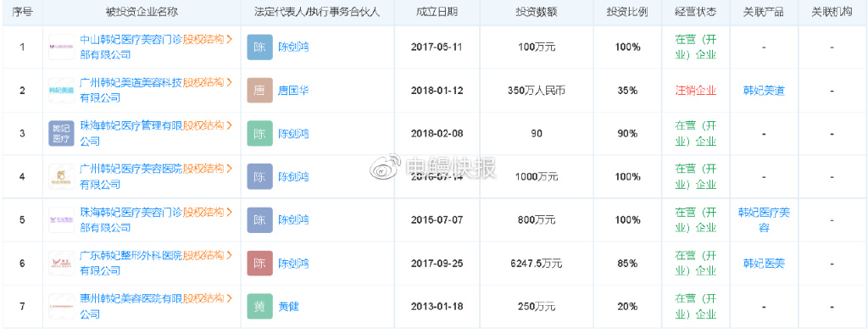This screenshot has width=868, height=333.
Task: Open company 广州韩妃美道美容科技有限公司
Action: 131,90
